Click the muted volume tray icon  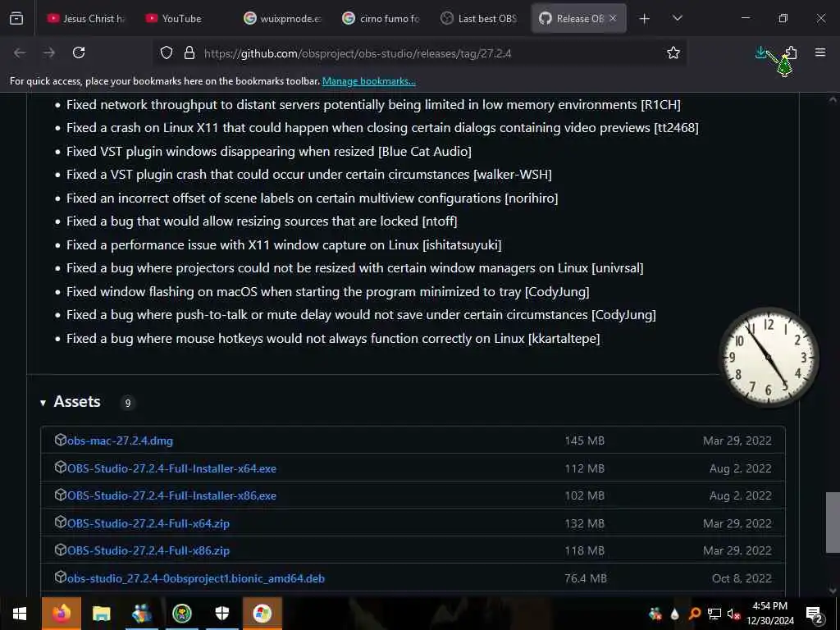[x=734, y=614]
